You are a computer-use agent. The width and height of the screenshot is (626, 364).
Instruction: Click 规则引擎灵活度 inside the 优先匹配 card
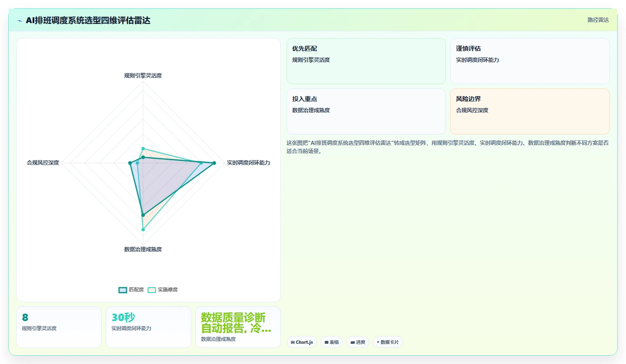click(x=311, y=60)
